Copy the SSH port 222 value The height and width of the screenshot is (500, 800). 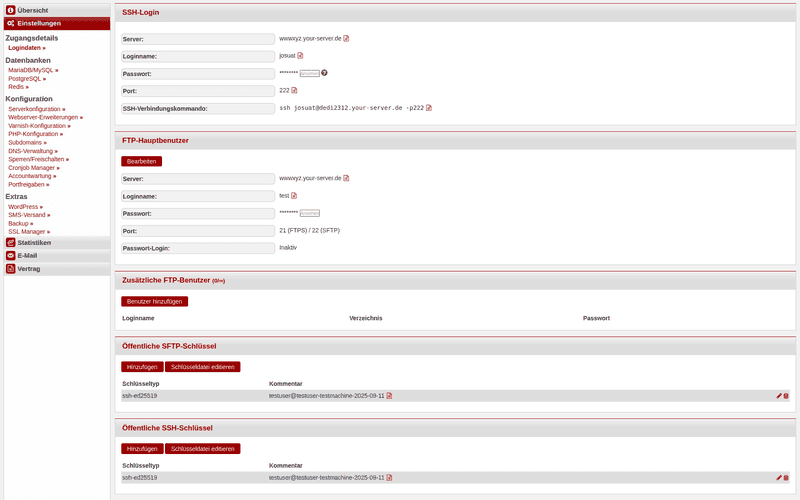click(294, 90)
